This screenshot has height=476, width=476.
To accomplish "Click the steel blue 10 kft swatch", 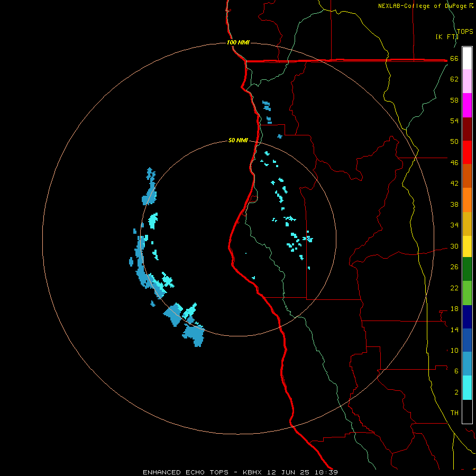I will (467, 364).
